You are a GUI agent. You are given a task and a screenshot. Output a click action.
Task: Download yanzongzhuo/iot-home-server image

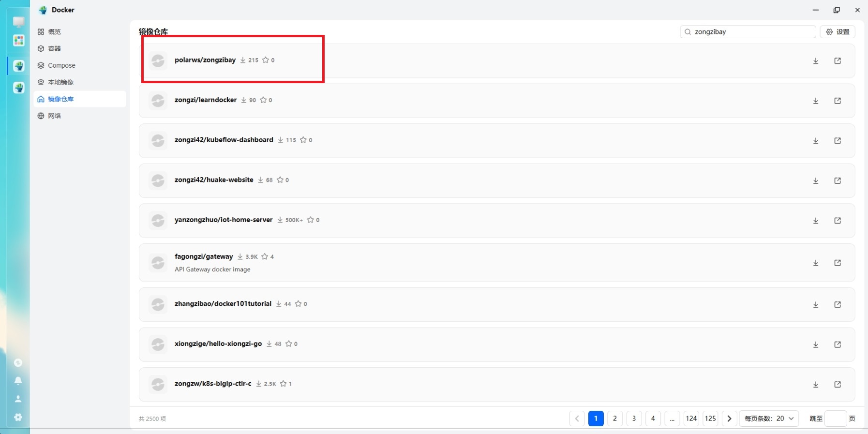click(816, 221)
